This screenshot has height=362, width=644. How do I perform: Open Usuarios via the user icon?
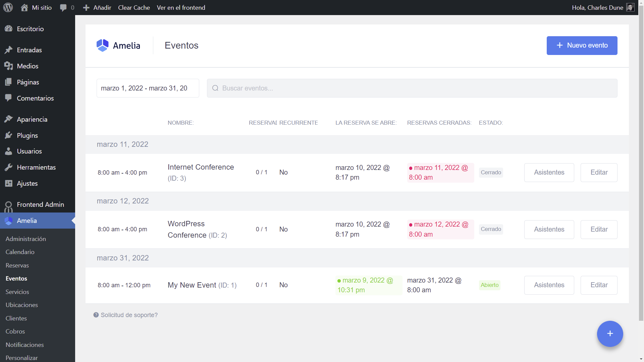coord(9,151)
